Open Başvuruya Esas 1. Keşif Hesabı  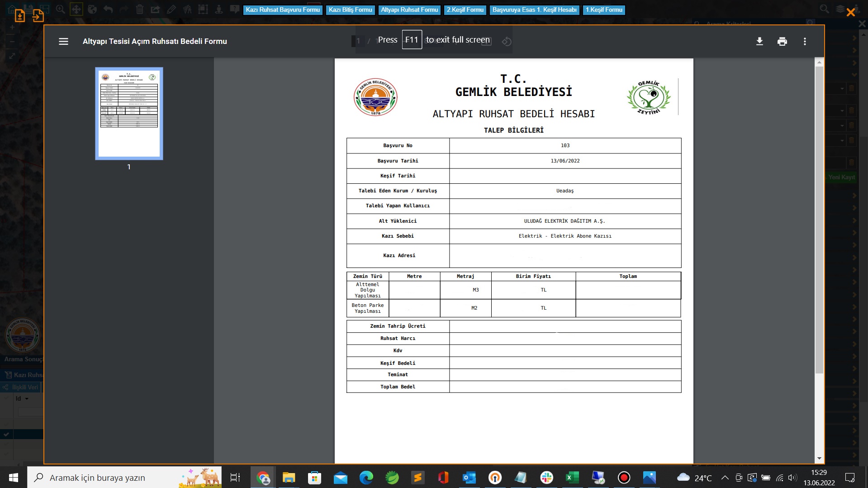coord(534,10)
